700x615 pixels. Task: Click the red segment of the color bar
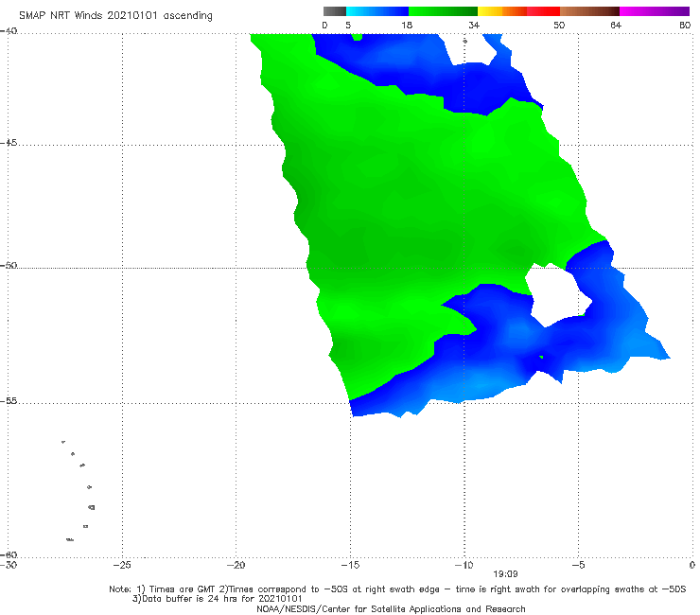coord(543,11)
